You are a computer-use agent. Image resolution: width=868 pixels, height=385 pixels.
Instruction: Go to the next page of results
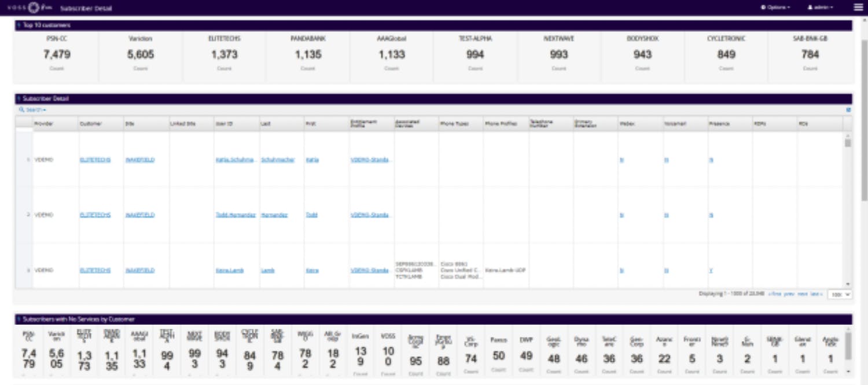[x=802, y=294]
